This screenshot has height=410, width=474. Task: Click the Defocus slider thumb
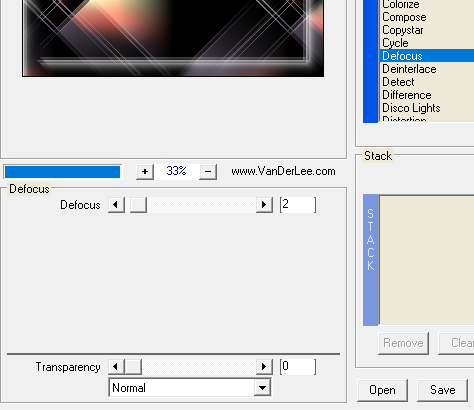(x=138, y=205)
